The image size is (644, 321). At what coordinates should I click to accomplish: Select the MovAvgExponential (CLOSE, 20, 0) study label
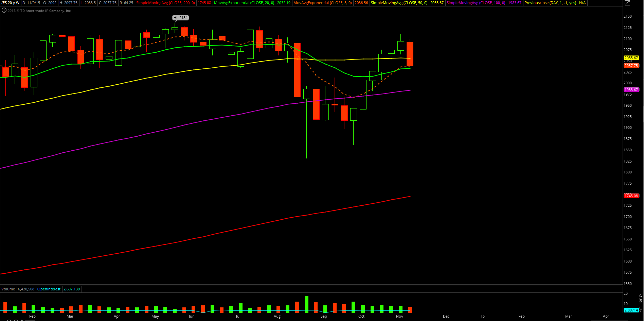(244, 3)
